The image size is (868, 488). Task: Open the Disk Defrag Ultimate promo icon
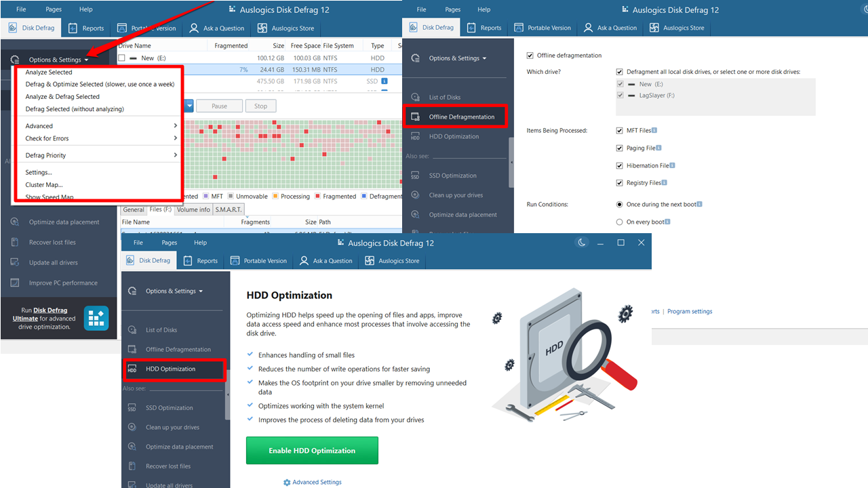(x=96, y=318)
